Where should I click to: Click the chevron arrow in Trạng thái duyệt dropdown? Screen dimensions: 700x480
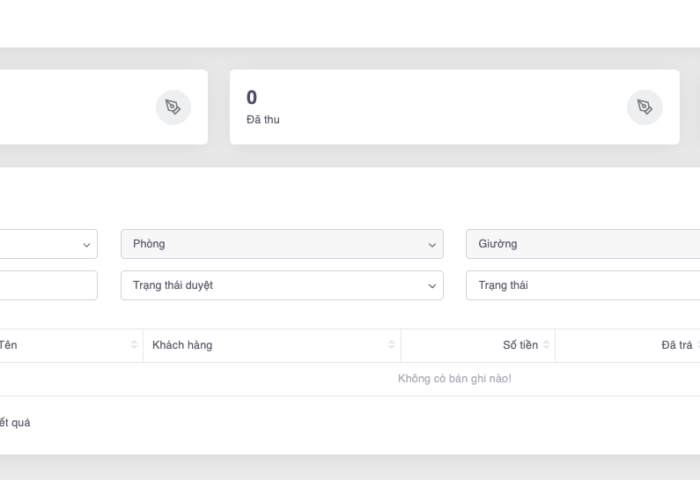(x=432, y=286)
